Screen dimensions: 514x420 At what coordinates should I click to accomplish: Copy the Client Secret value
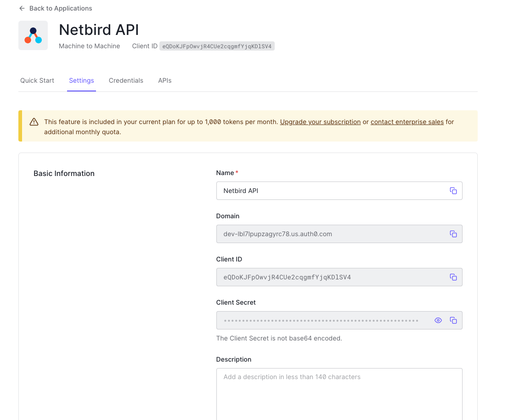(x=453, y=320)
